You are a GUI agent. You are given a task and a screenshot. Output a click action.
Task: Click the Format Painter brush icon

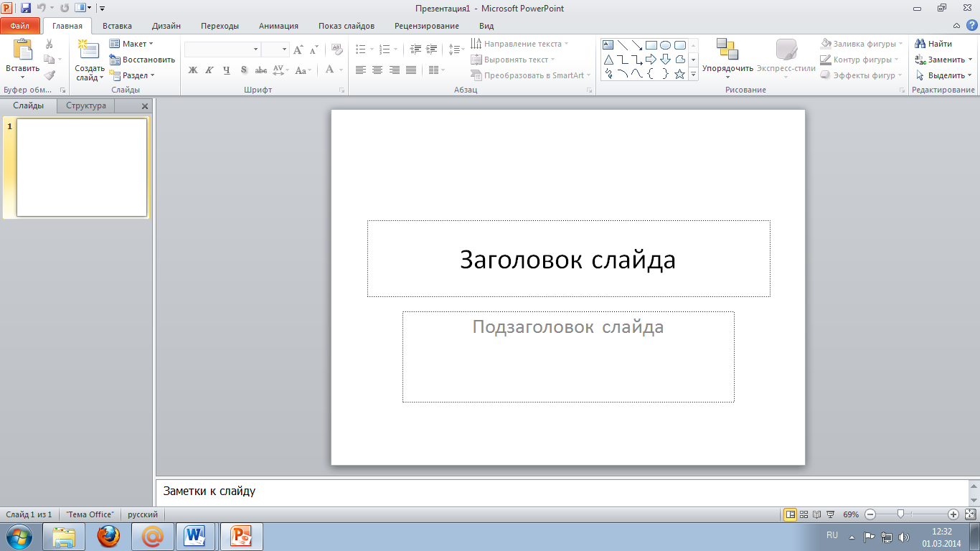point(50,75)
